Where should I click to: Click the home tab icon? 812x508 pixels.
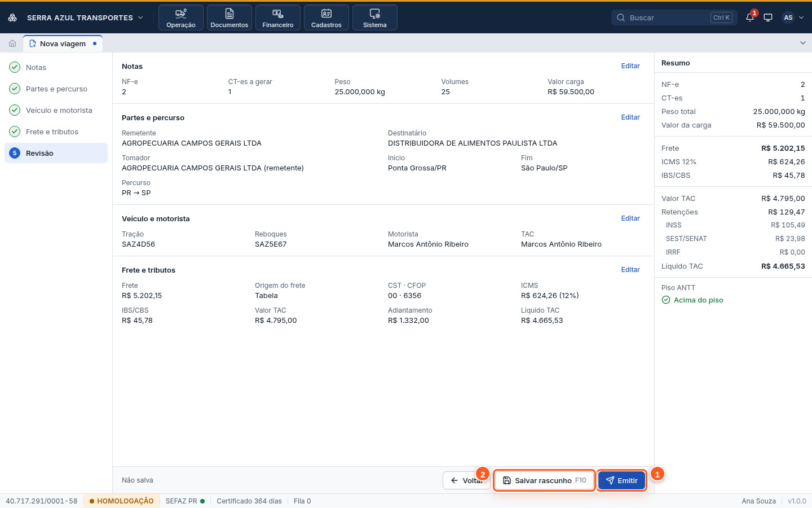12,43
